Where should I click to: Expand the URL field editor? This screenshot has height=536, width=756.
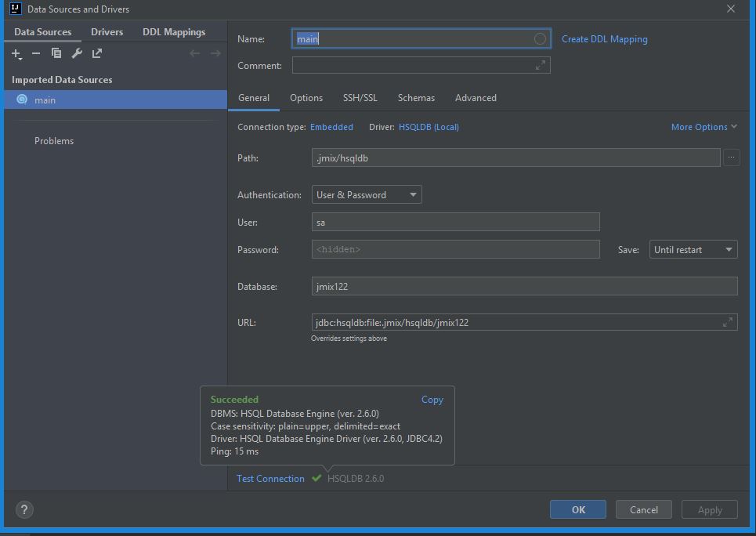tap(728, 322)
